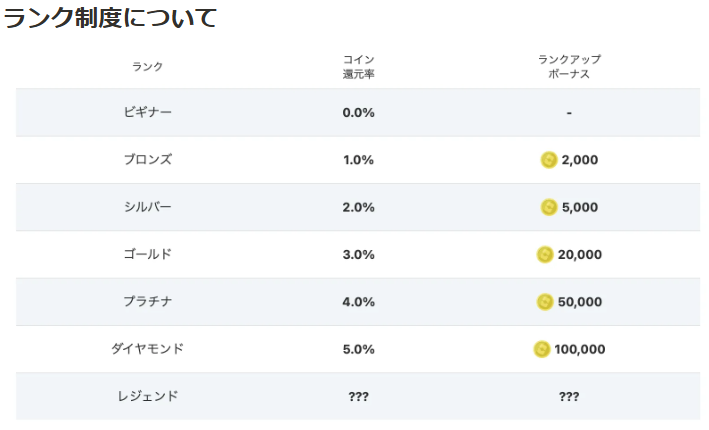Click the coin icon beside 2,000 bonus
Image resolution: width=709 pixels, height=430 pixels.
coord(549,160)
